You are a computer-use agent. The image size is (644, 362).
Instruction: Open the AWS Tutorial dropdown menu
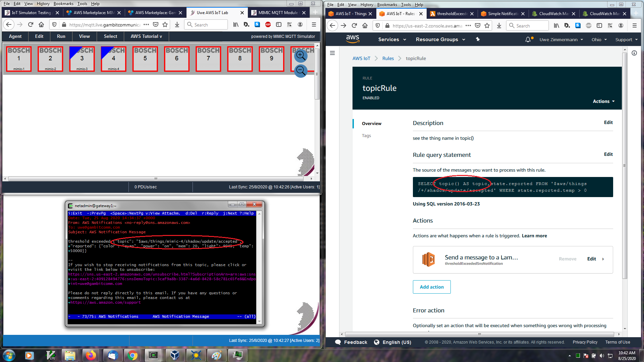coord(146,36)
